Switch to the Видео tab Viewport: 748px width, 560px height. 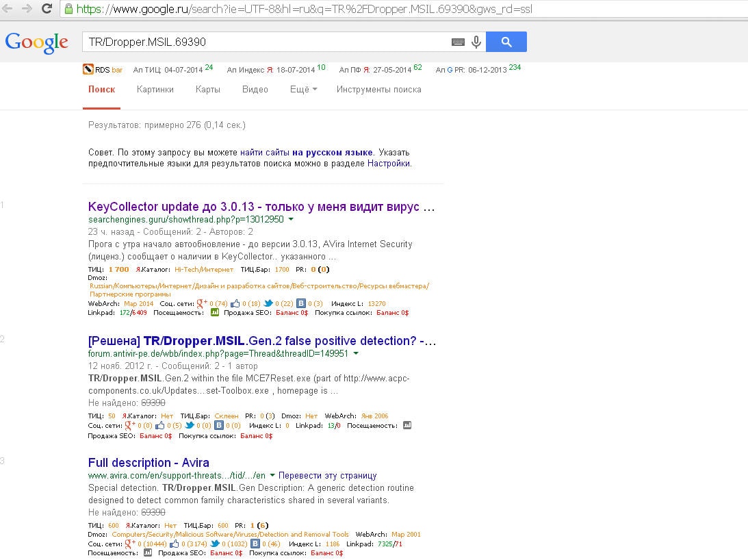pyautogui.click(x=255, y=89)
